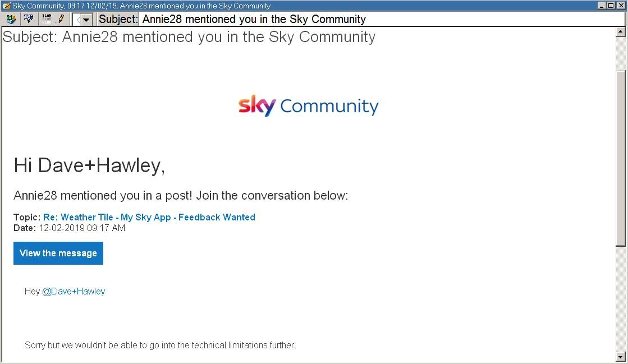Open the @Dave+Hawley mention link
Screen dimensions: 628x364
(74, 291)
